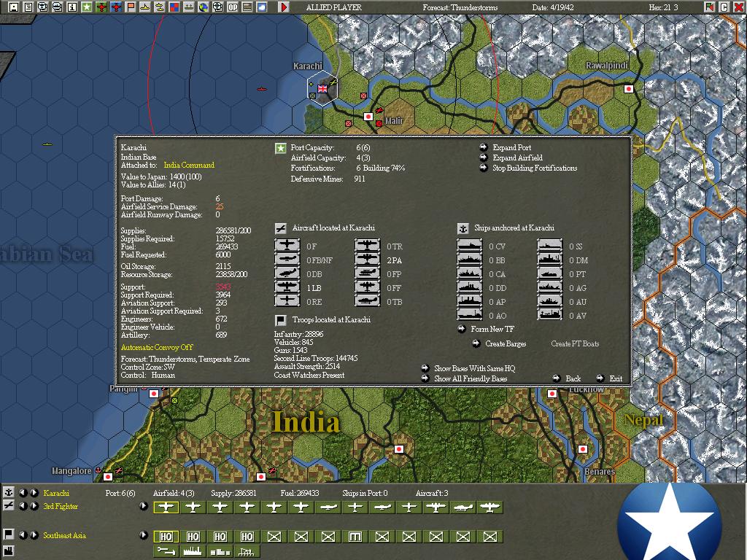Click the anchor icon beside Karachi in bottom bar

pos(8,492)
